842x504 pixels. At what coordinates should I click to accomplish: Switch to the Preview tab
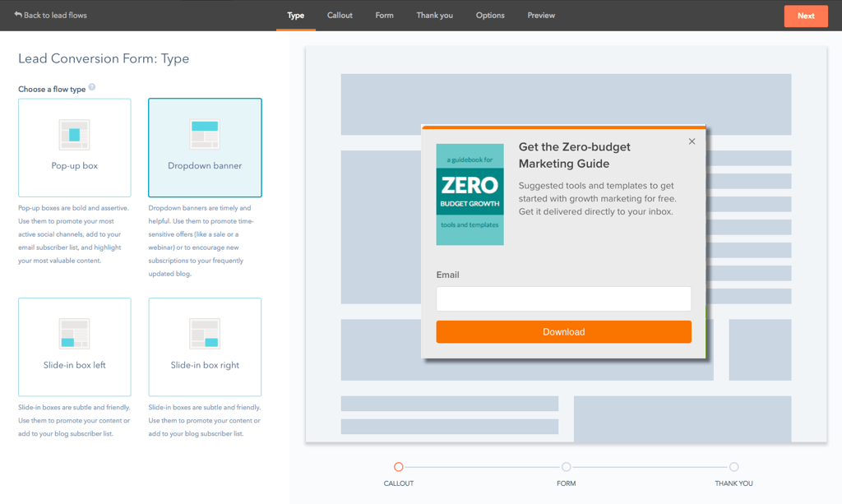(541, 15)
